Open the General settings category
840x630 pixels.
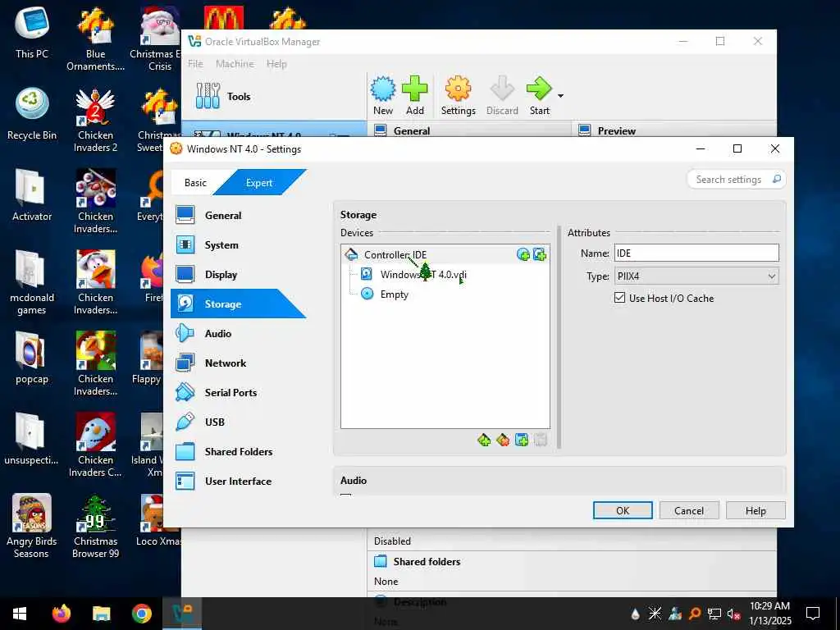239,216
